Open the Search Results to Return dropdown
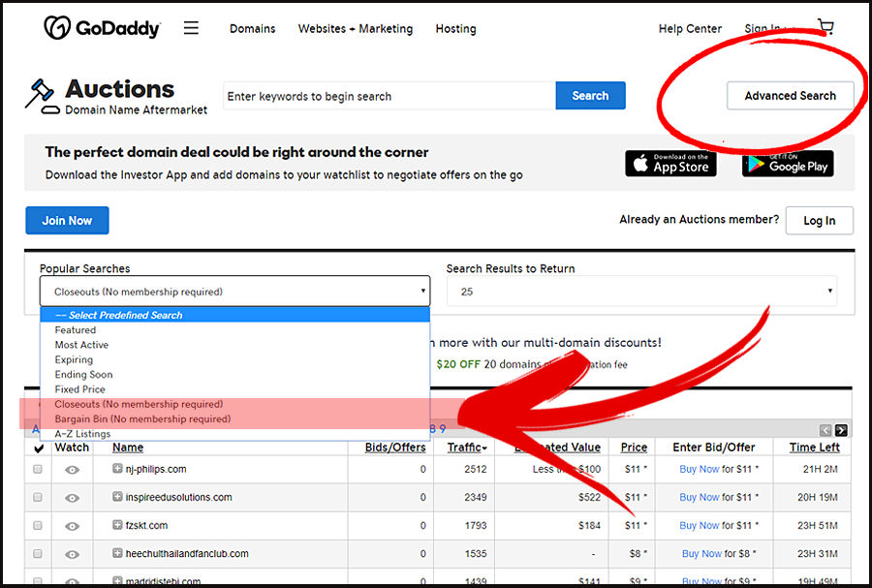872x588 pixels. pyautogui.click(x=641, y=292)
